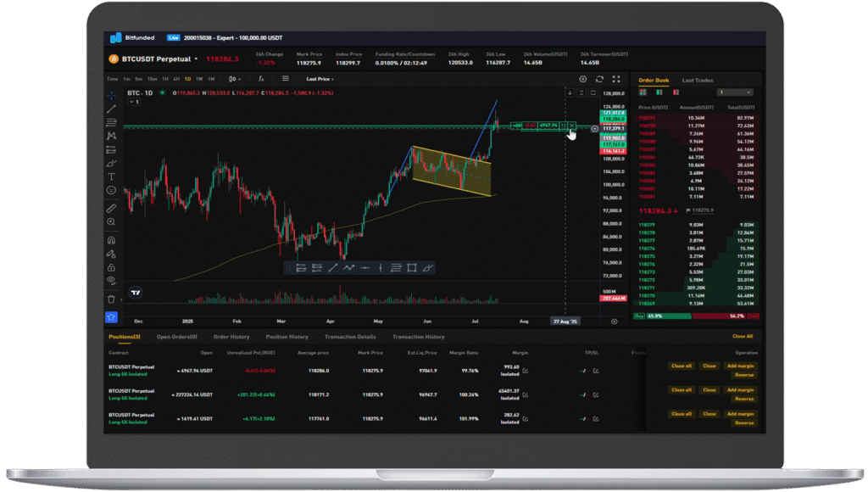This screenshot has height=492, width=868.
Task: Click Reverse on the first position
Action: [x=743, y=375]
